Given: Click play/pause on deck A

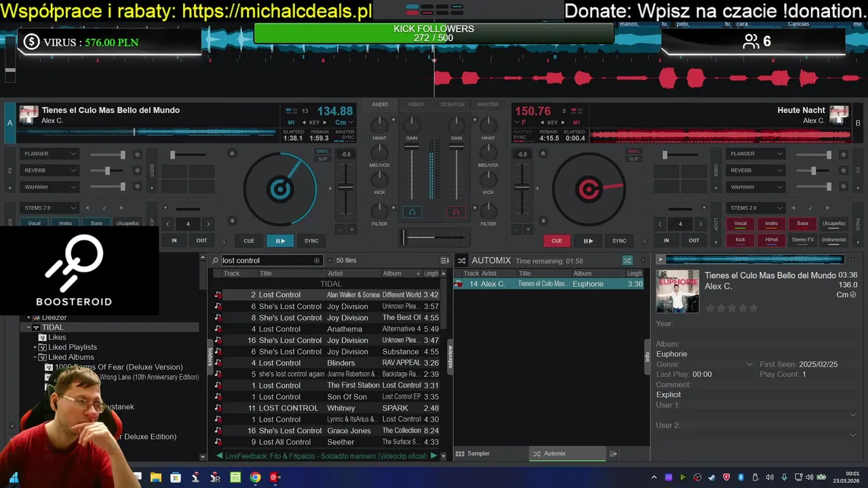Looking at the screenshot, I should (280, 241).
